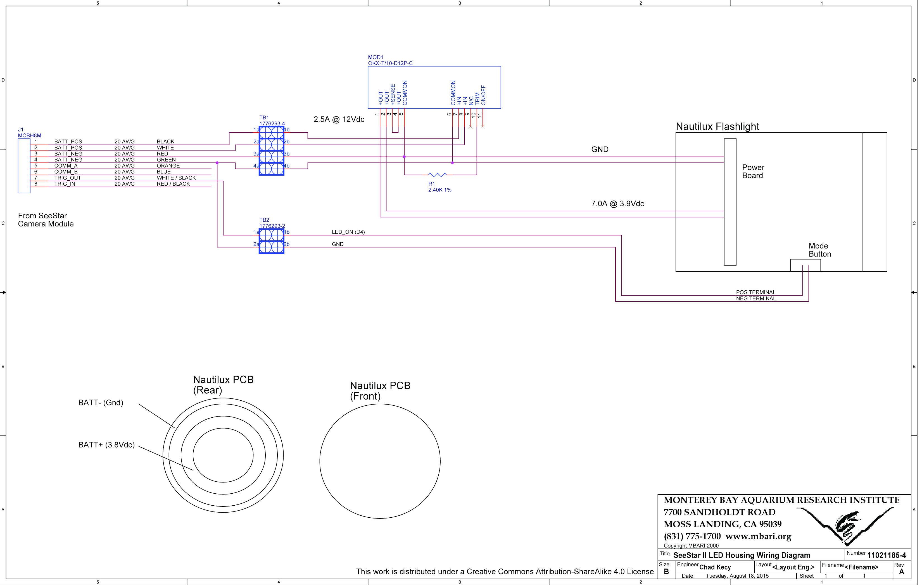Screen dimensions: 922x588
Task: Click the engineer name 'Chad Kecy'
Action: tap(715, 568)
